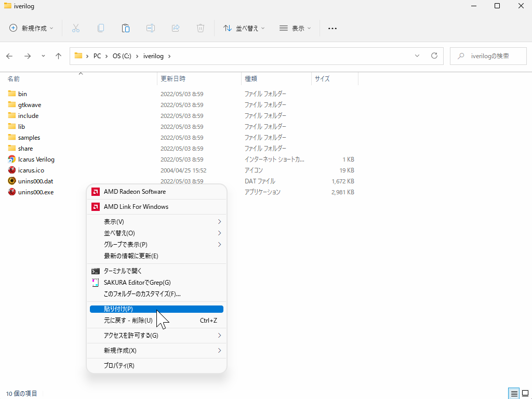Click the 1,672 KB size cell

tap(343, 181)
